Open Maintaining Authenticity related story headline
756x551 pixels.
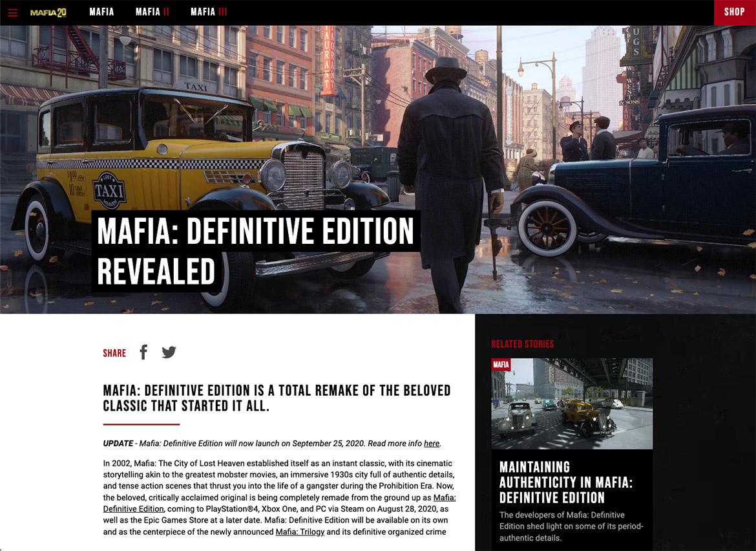click(x=565, y=482)
